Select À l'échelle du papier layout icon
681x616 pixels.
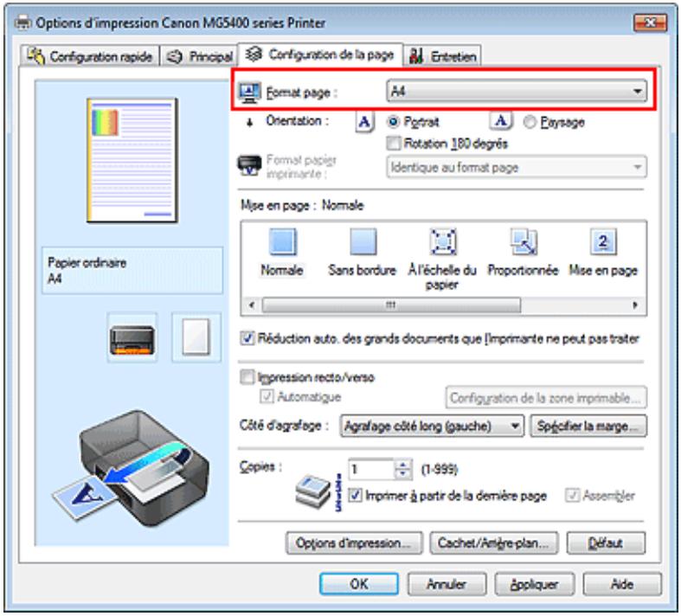point(442,241)
